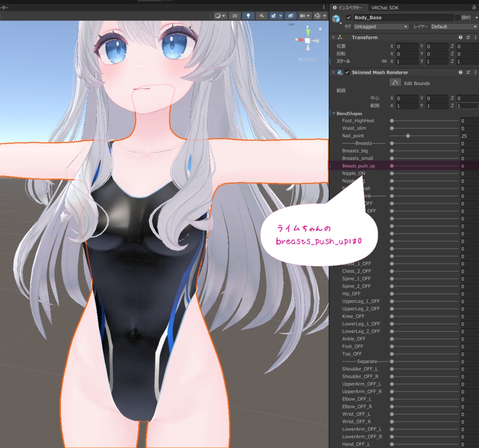This screenshot has height=448, width=479.
Task: Click the Edit Bounds button
Action: coord(395,83)
